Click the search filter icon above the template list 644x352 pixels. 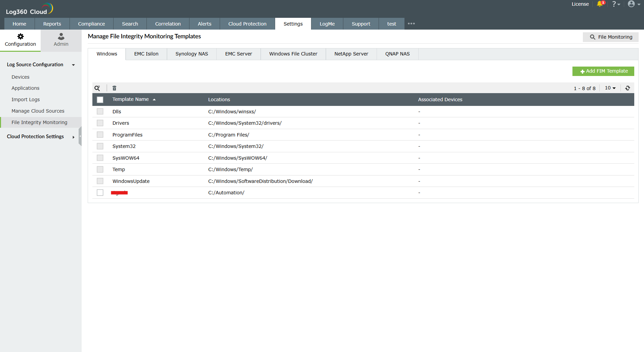97,88
